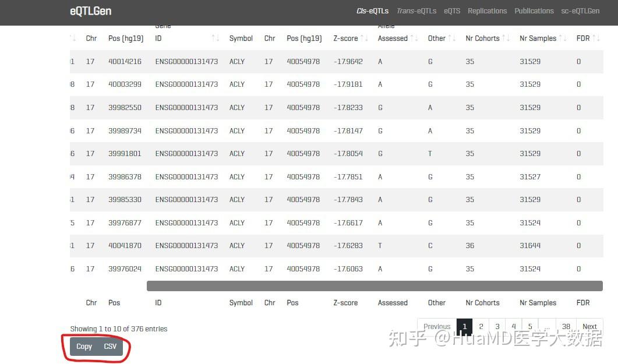Toggle descending sort on gene Chr column
The image size is (618, 364).
pos(270,38)
